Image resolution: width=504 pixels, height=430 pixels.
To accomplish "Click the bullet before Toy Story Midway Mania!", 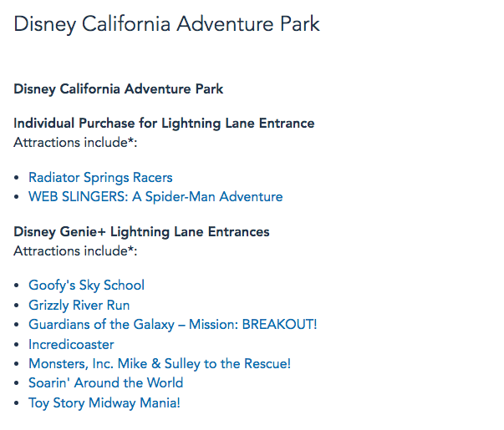I will coord(18,403).
